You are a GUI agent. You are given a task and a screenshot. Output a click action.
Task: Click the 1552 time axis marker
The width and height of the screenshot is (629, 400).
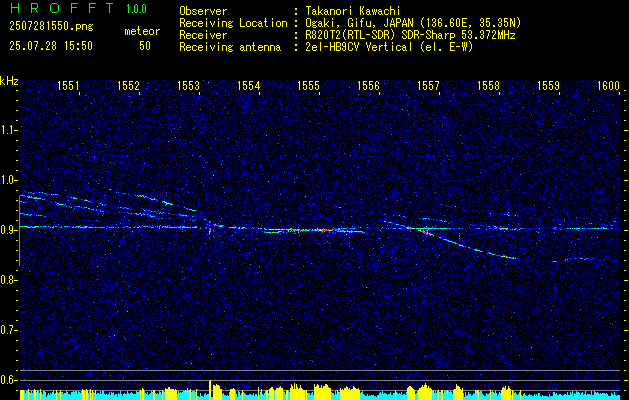coord(128,85)
